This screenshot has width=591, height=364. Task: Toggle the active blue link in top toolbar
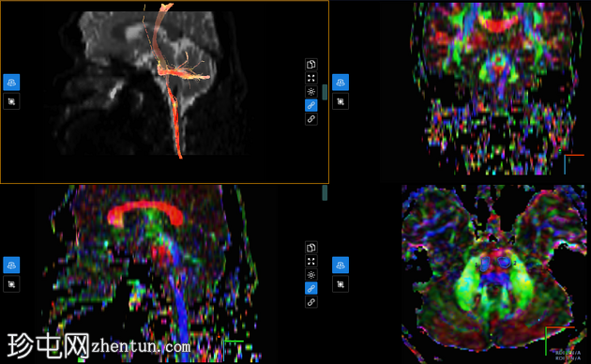[x=311, y=105]
